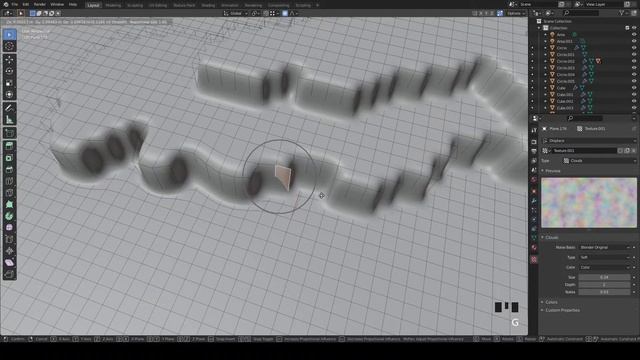Select the Loop Cut tool
The image size is (640, 360).
point(9,181)
